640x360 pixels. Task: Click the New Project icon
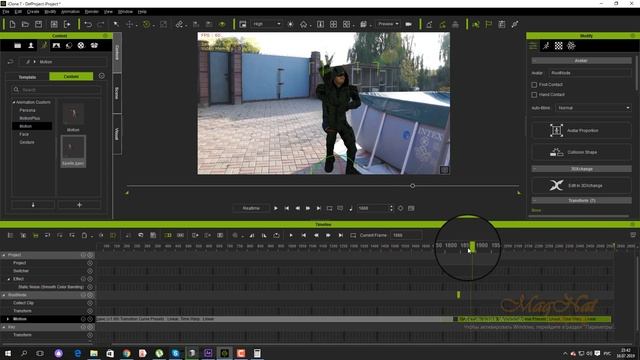point(12,24)
